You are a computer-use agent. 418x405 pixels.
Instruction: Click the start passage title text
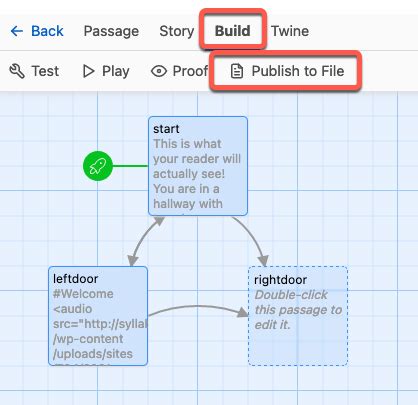coord(166,129)
